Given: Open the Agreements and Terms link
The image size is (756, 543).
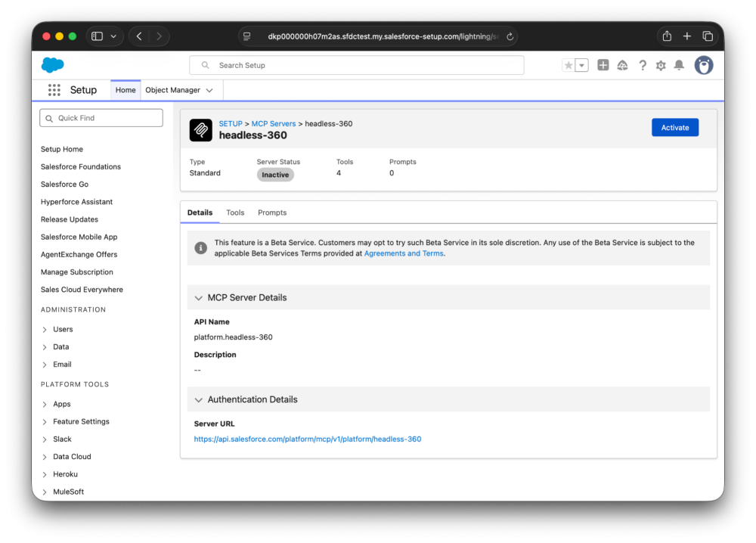Looking at the screenshot, I should [x=404, y=253].
